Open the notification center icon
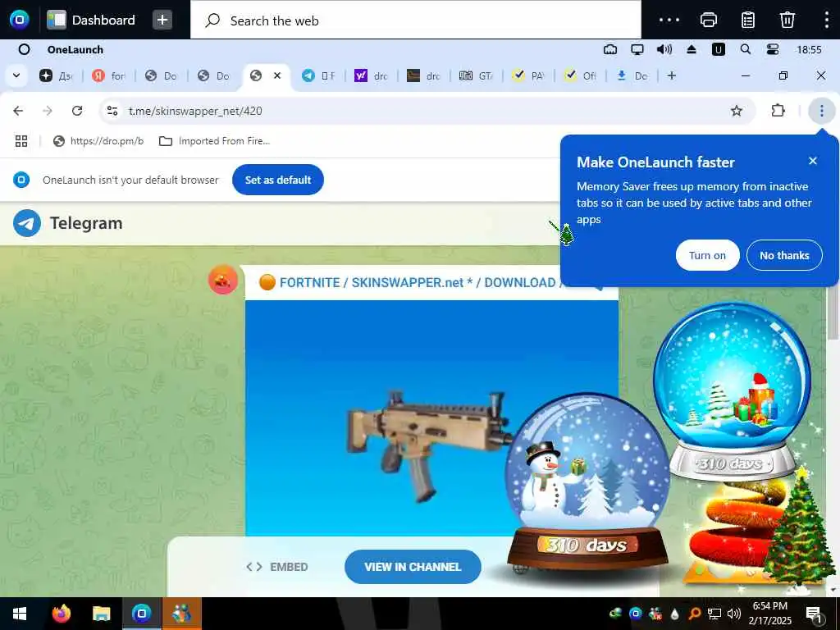 click(814, 614)
